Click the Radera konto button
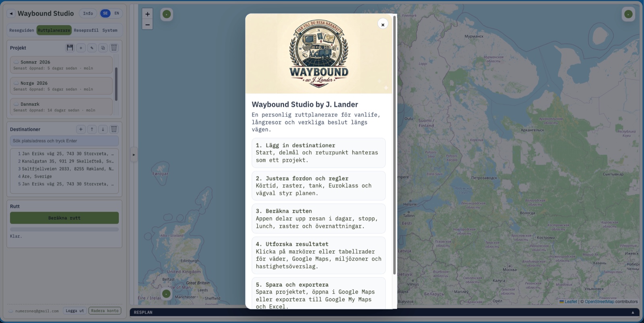This screenshot has height=323, width=644. click(x=105, y=311)
